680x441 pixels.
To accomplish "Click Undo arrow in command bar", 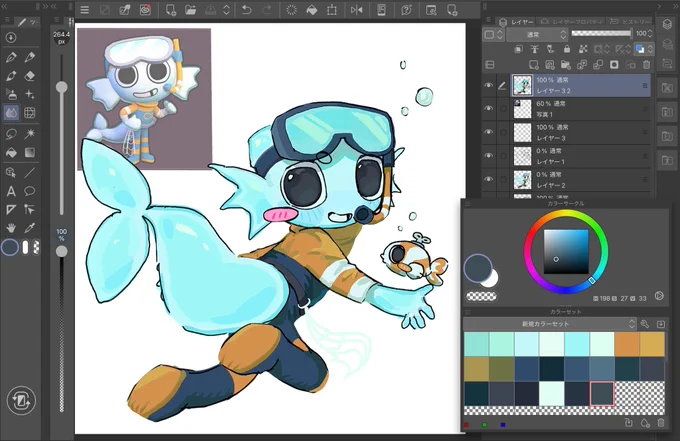I will pos(246,10).
